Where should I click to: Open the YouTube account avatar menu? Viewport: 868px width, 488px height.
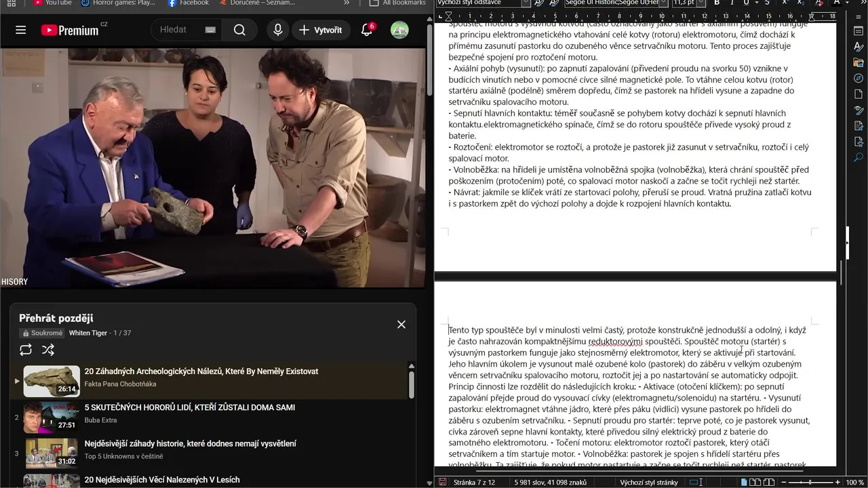399,30
